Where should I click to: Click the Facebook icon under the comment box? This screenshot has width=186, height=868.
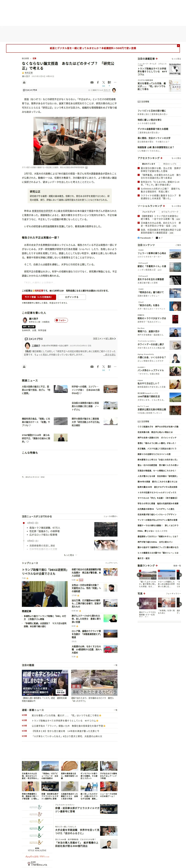click(x=98, y=367)
